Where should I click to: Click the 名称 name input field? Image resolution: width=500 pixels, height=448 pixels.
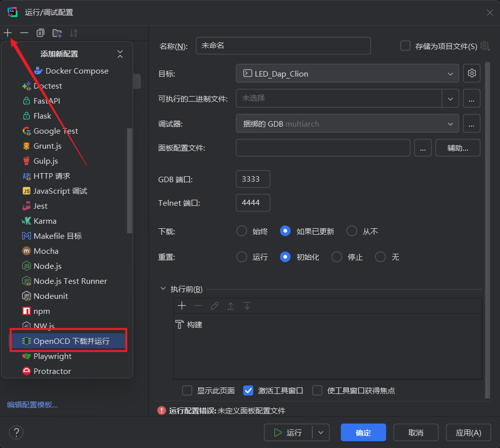[283, 46]
